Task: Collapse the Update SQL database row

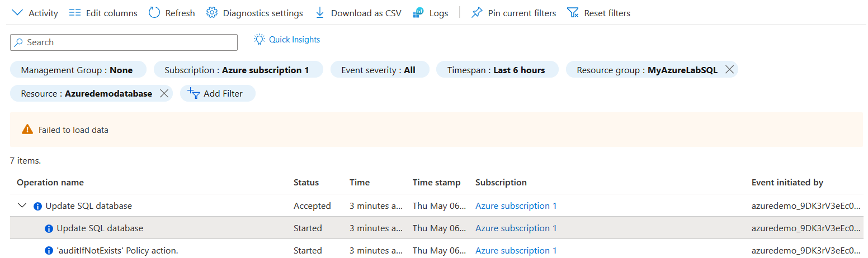Action: pos(22,206)
